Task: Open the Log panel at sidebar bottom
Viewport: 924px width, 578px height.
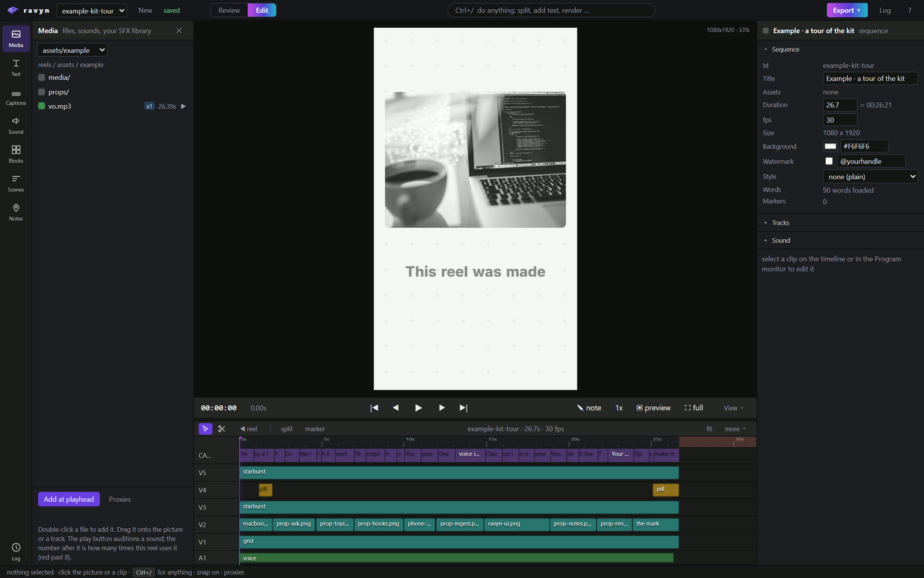Action: [x=16, y=551]
